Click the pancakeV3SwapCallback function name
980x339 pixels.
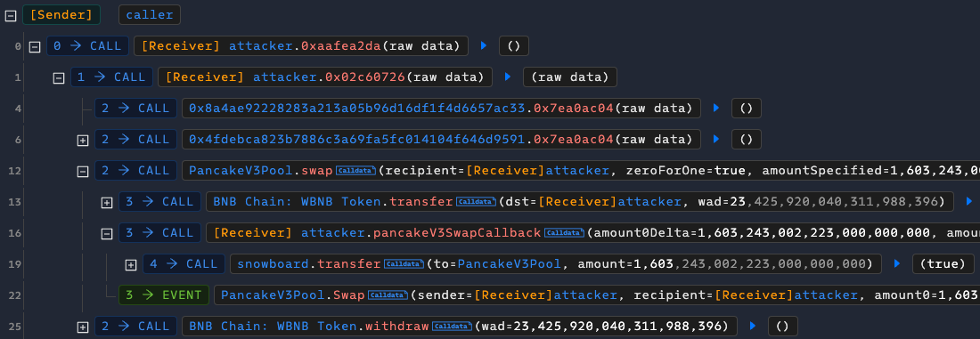coord(457,233)
